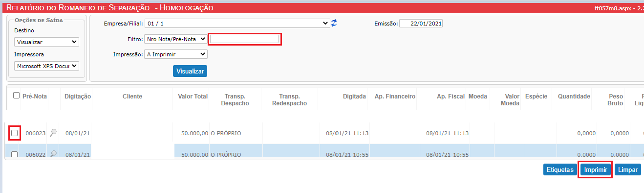
Task: Click 50.000,00 value in row 006022
Action: (x=194, y=155)
